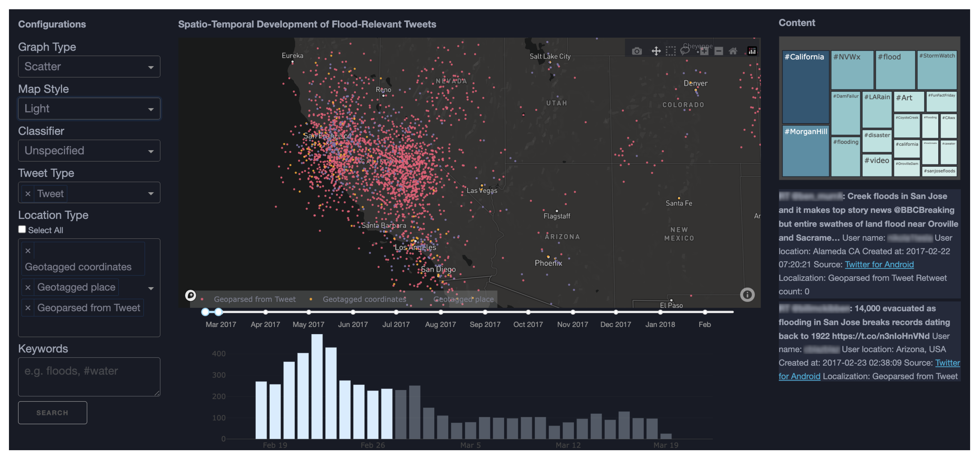
Task: Expand the Classifier dropdown
Action: click(x=89, y=151)
